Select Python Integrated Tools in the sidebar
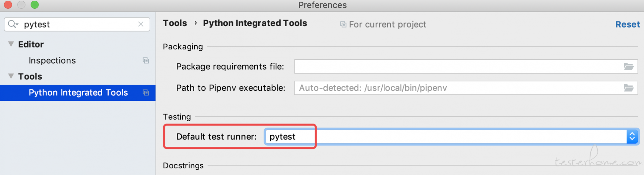Image resolution: width=644 pixels, height=175 pixels. click(x=78, y=92)
